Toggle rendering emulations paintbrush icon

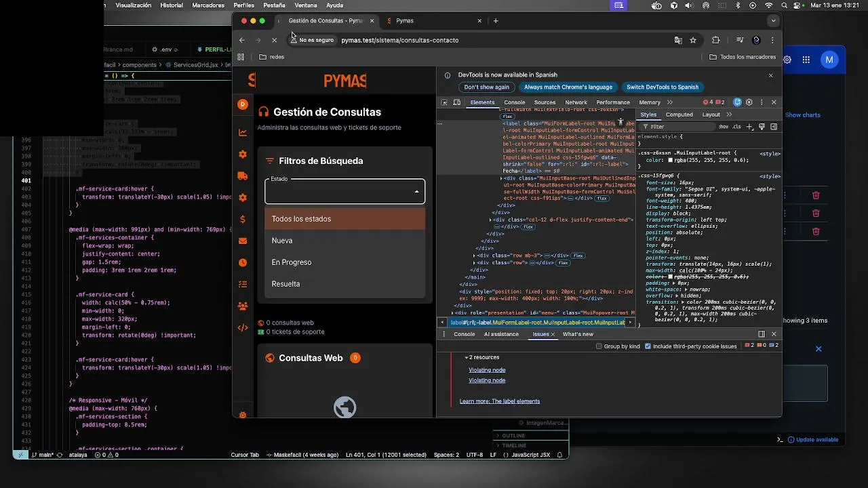pos(762,127)
